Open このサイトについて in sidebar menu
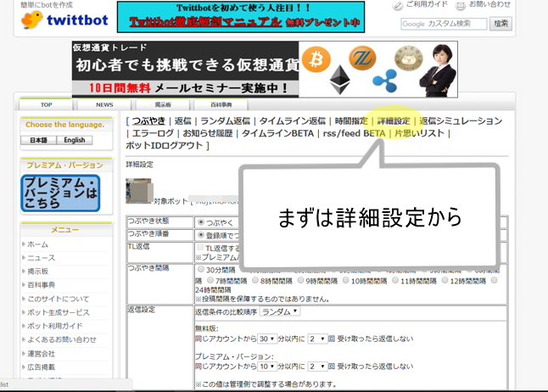 point(59,299)
